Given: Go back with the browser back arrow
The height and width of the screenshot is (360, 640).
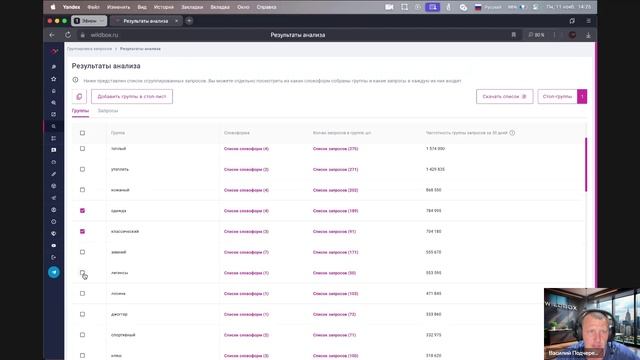Looking at the screenshot, I should pos(52,35).
